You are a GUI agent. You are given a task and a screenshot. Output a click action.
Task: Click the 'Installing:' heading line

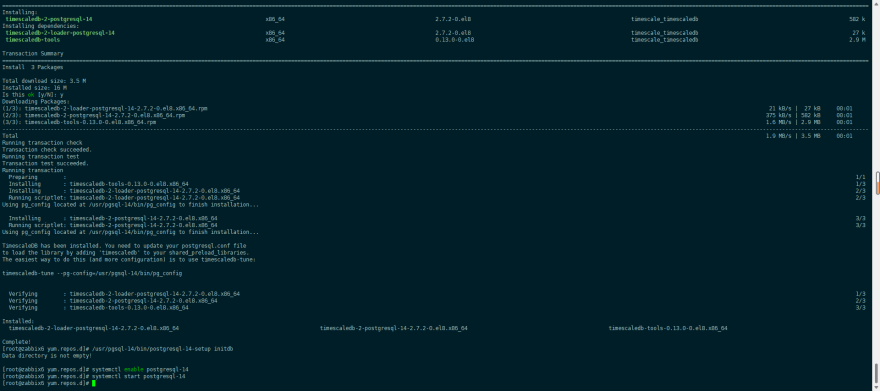(x=21, y=12)
